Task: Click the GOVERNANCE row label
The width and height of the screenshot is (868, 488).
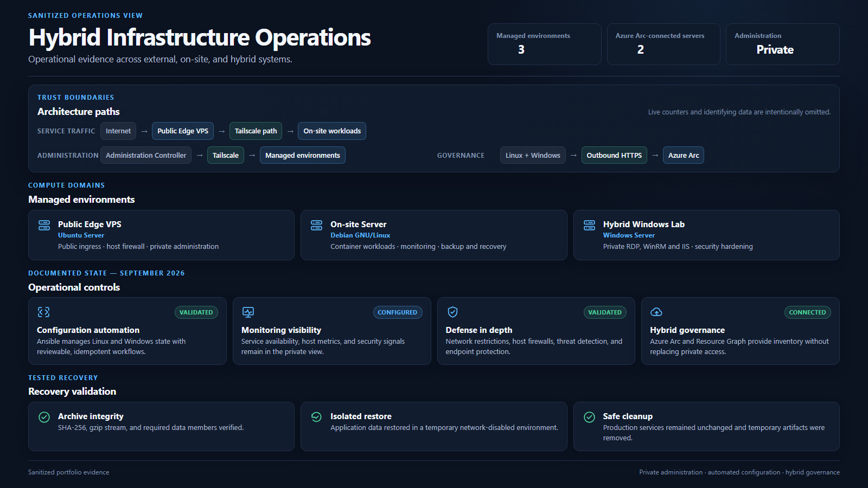Action: [461, 156]
